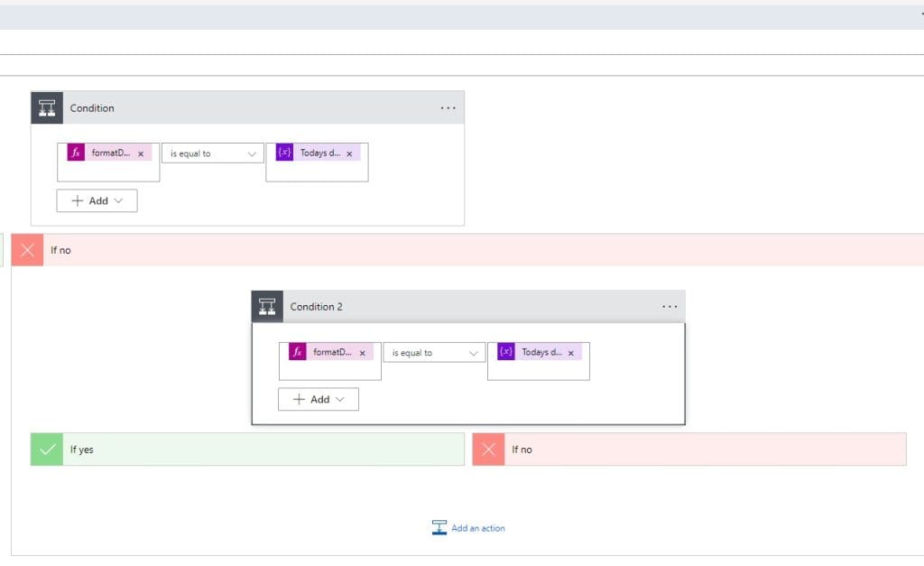Viewport: 924px width, 566px height.
Task: Click the variable icon in Condition 2
Action: pos(506,352)
